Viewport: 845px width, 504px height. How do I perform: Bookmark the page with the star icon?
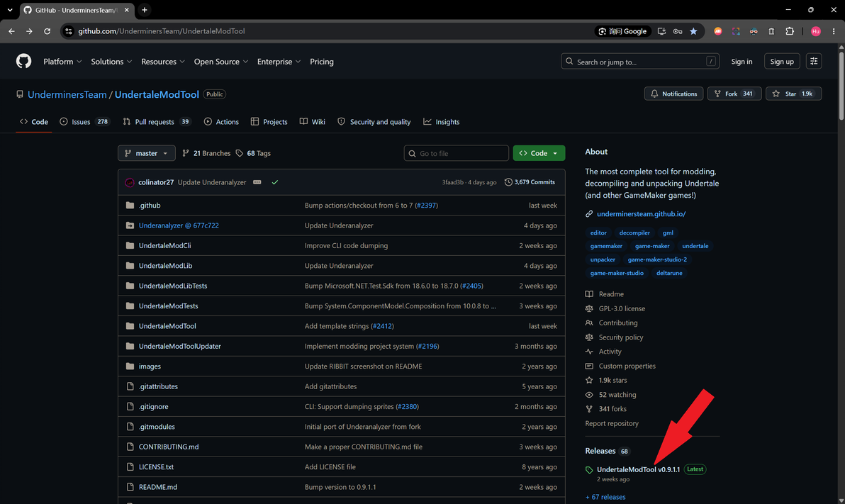(693, 31)
